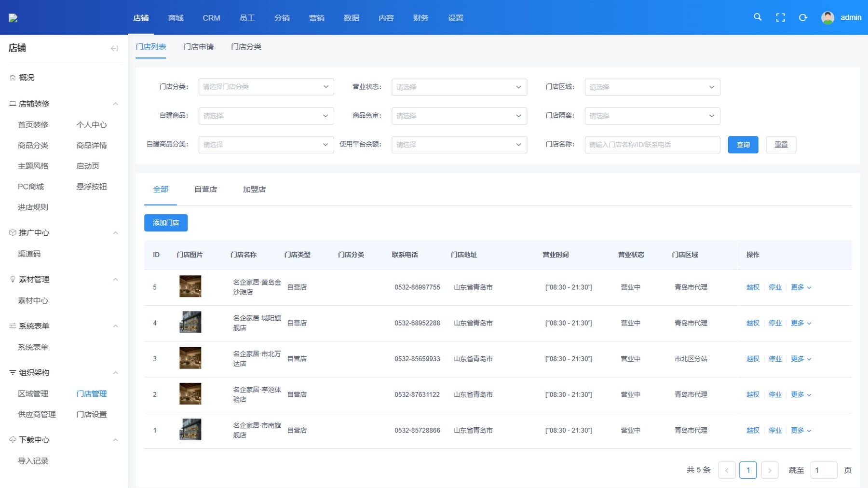Screen dimensions: 868x488
Task: Open the admin avatar menu
Action: point(827,18)
